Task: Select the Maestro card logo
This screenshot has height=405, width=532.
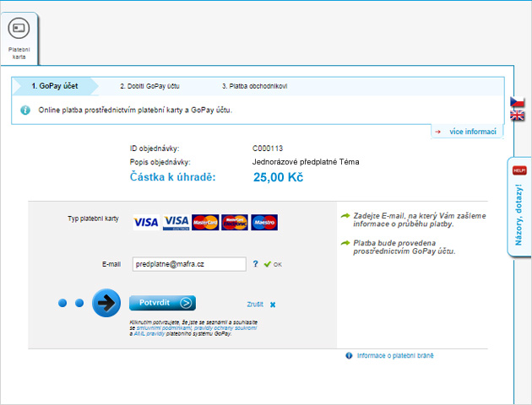Action: (264, 222)
